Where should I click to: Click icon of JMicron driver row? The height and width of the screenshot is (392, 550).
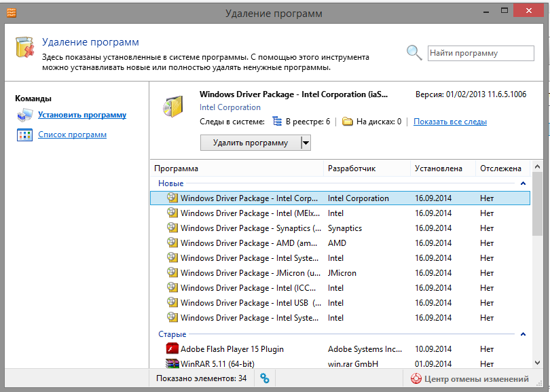click(x=172, y=272)
